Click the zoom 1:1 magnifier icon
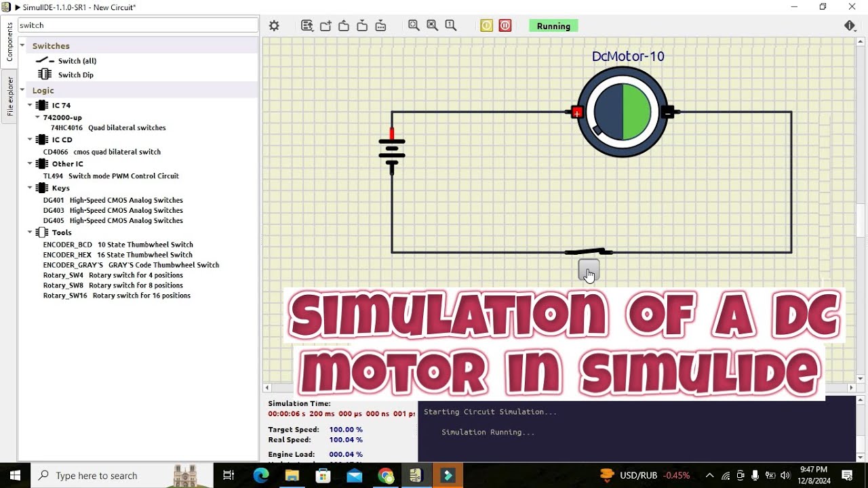Viewport: 868px width, 488px height. (450, 26)
